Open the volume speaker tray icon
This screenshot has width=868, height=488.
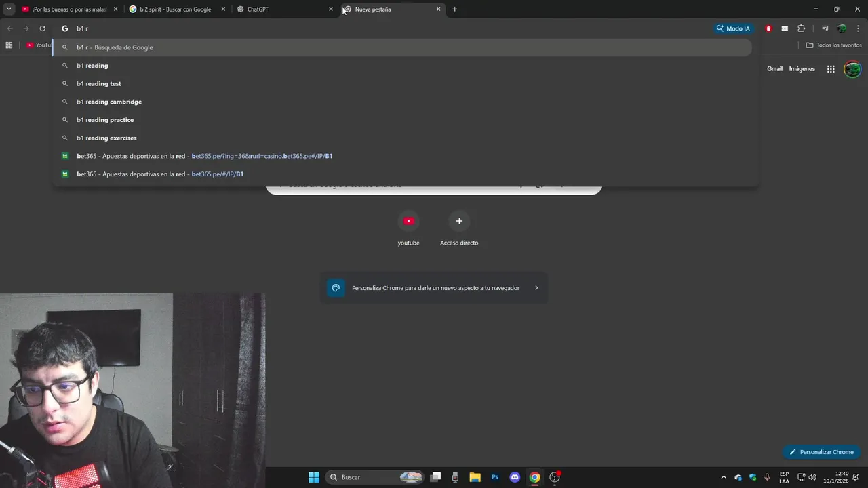[812, 477]
